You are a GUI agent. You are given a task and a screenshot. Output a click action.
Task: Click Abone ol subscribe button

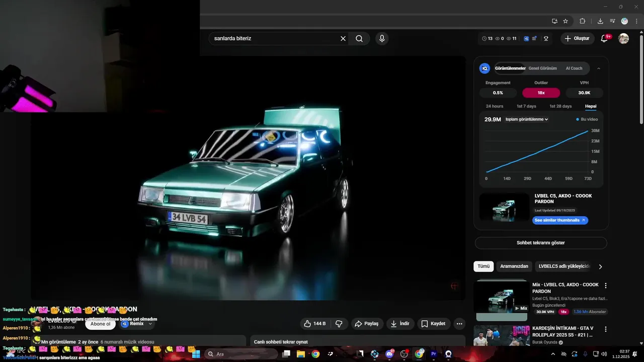point(100,324)
